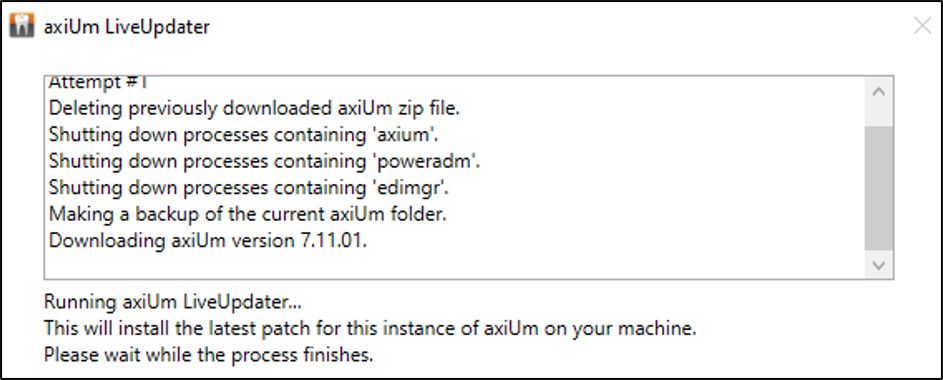Select the 'Attempt #1' log line

[97, 82]
